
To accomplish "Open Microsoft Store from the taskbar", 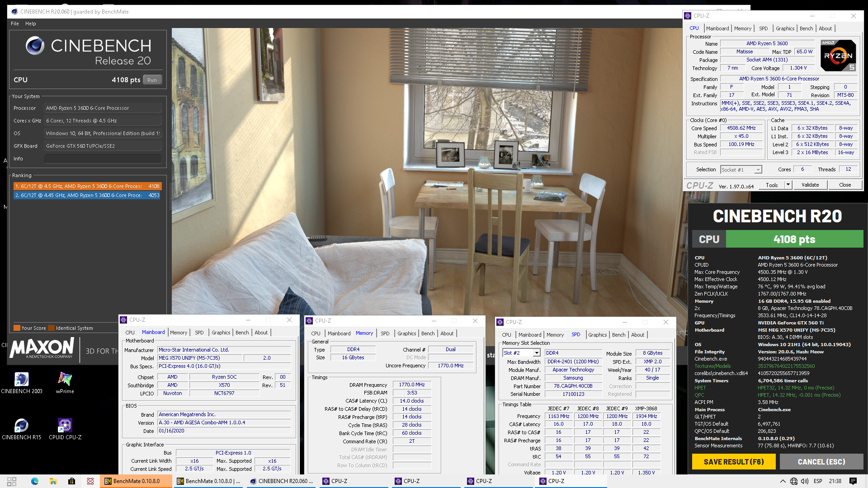I will point(71,481).
